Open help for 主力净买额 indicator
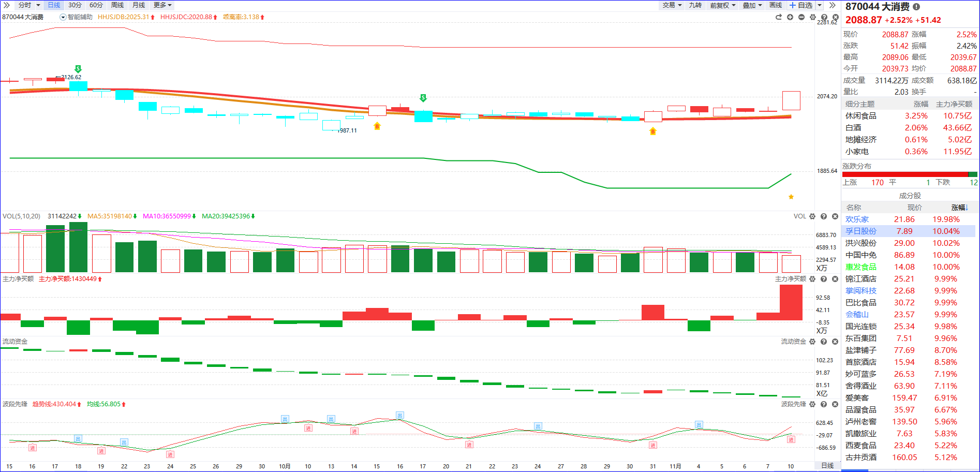980x472 pixels. [x=824, y=279]
